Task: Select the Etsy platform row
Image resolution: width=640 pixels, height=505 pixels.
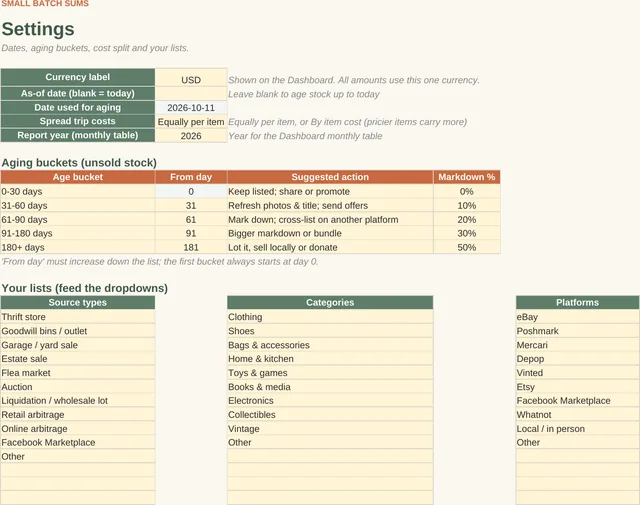Action: tap(578, 387)
